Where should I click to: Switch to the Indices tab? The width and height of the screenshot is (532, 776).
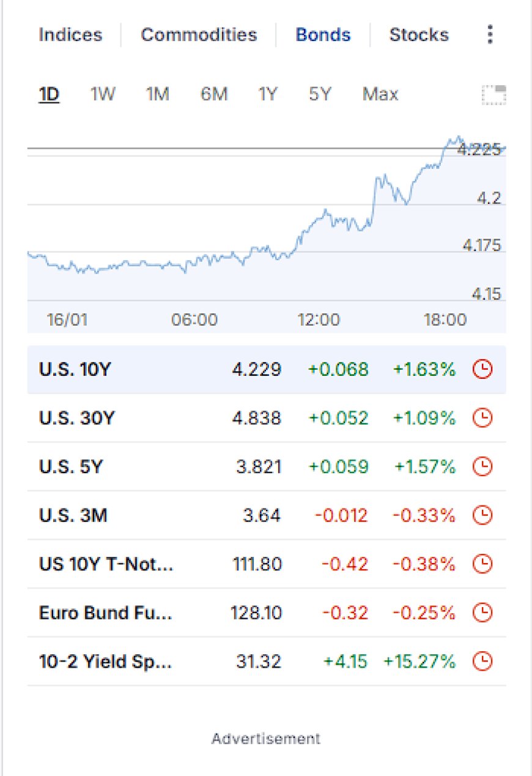point(70,35)
